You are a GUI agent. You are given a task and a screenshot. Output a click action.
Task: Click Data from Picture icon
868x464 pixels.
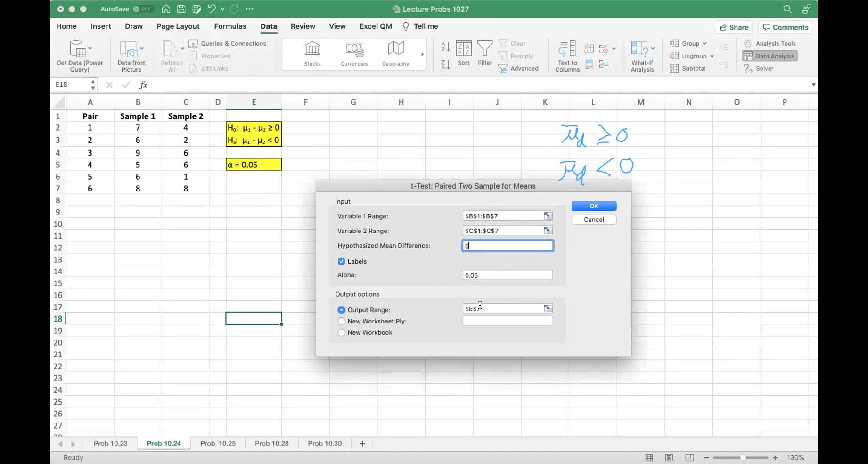pyautogui.click(x=128, y=49)
